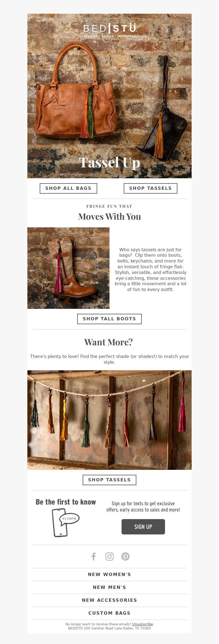Click the Sign Up button

(143, 527)
